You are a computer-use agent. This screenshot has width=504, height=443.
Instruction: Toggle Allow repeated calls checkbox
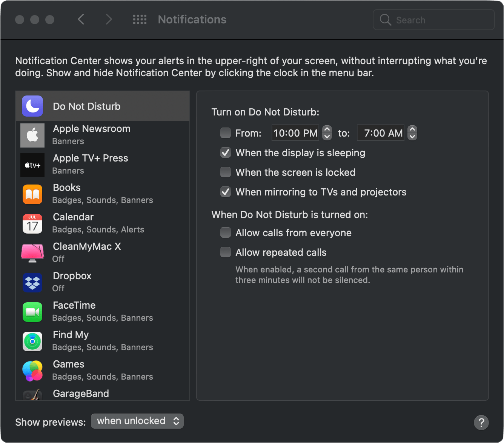tap(226, 252)
